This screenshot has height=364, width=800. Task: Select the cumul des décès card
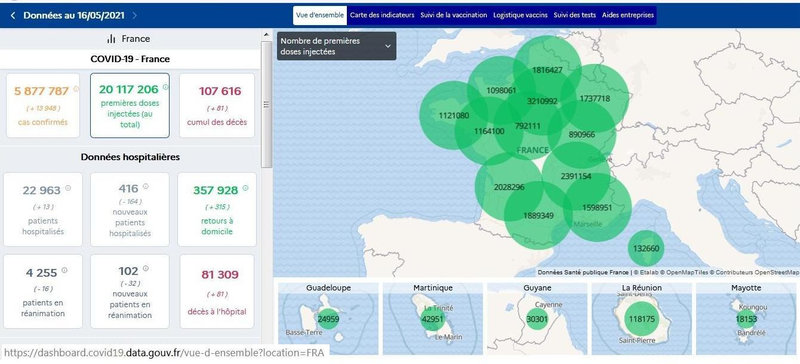pyautogui.click(x=217, y=105)
